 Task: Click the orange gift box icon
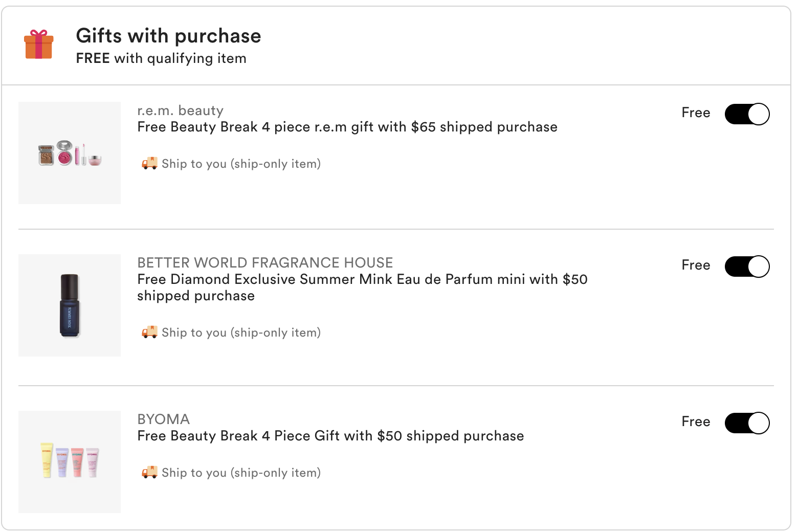[x=39, y=45]
